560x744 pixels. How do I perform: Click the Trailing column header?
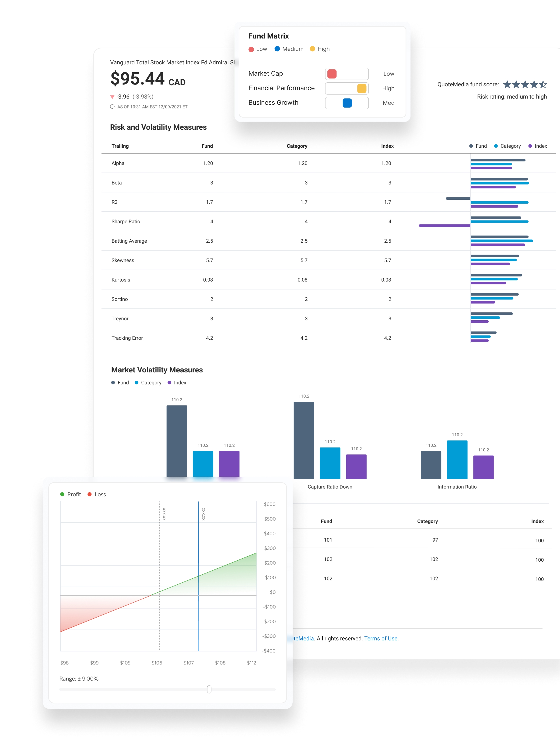point(120,146)
